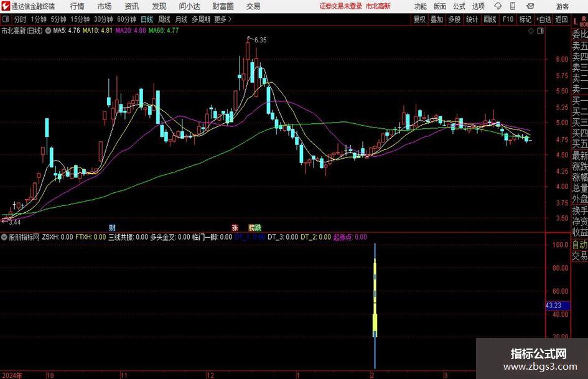Open the 交易 menu
The height and width of the screenshot is (379, 588).
[x=253, y=6]
